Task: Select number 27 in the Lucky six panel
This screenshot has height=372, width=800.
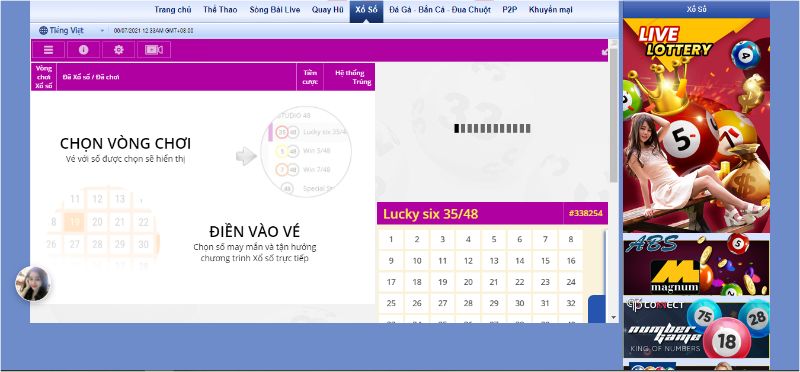Action: click(x=442, y=303)
